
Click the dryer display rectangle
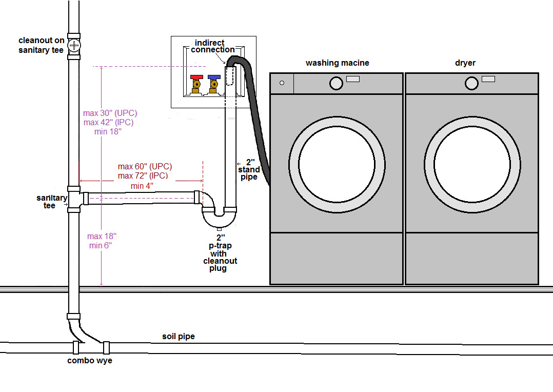(488, 79)
